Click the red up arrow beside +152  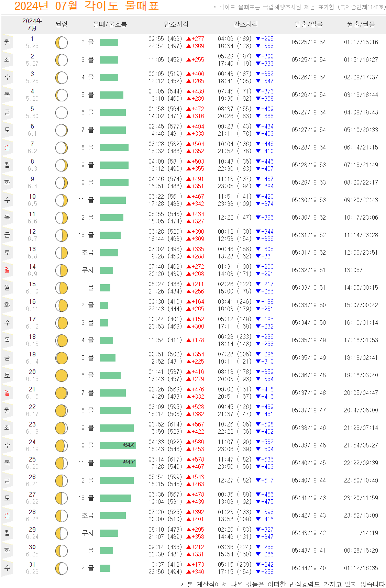point(189,319)
